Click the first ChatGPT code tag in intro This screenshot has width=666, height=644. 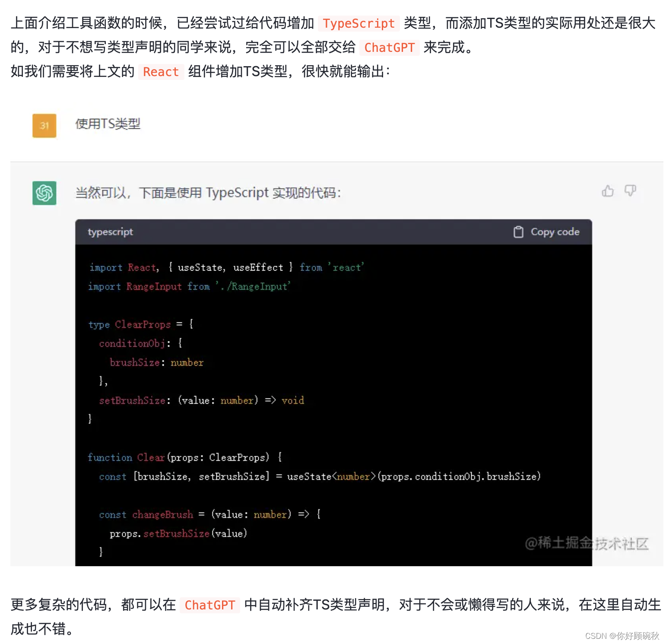click(x=389, y=48)
